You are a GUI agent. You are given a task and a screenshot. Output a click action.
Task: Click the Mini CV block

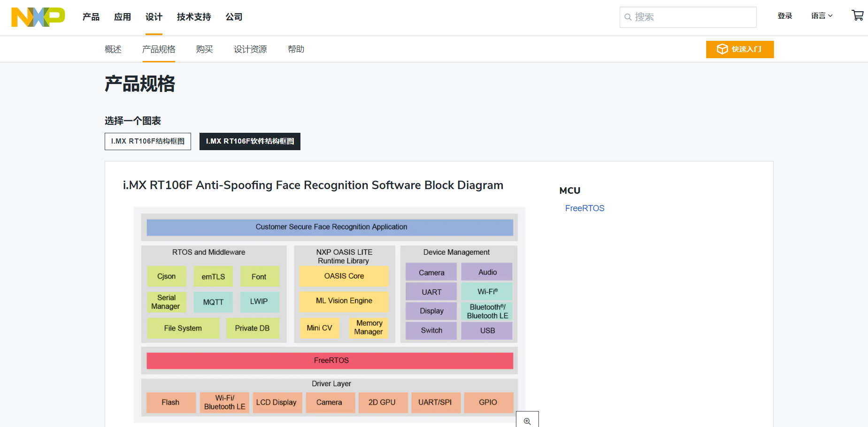click(320, 328)
